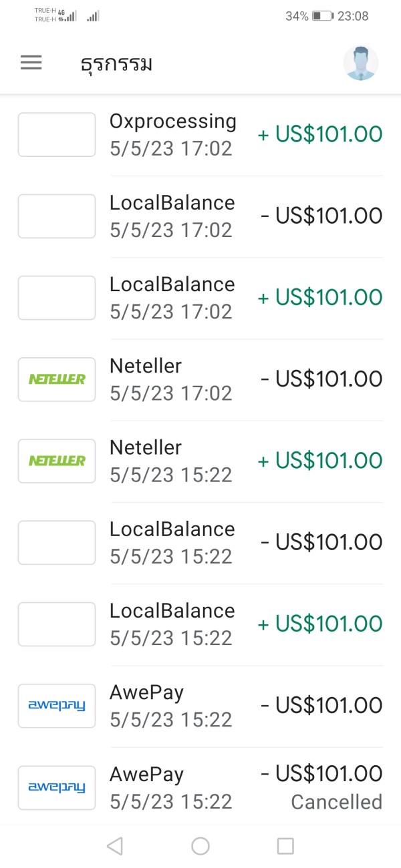Tap the battery indicator in status bar
401x868 pixels.
click(321, 16)
